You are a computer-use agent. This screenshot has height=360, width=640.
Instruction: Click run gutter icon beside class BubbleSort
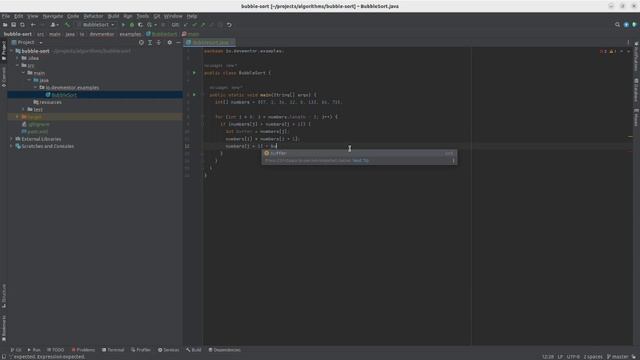tap(194, 73)
